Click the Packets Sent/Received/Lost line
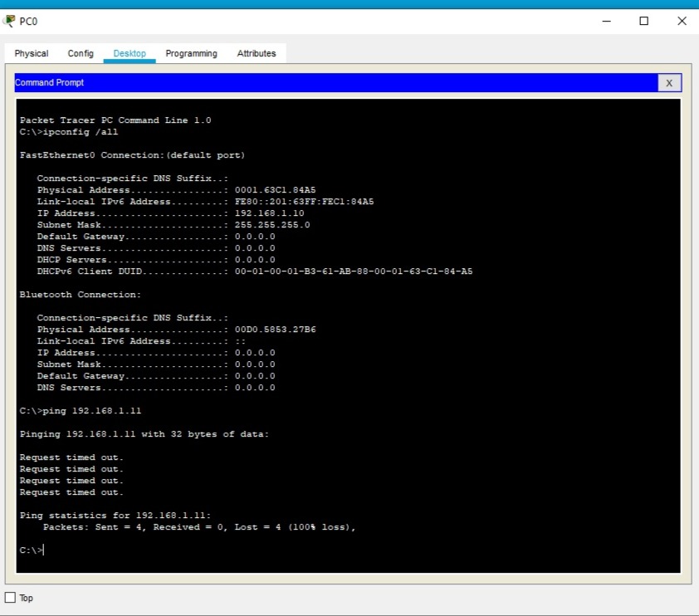This screenshot has width=699, height=616. [x=199, y=527]
